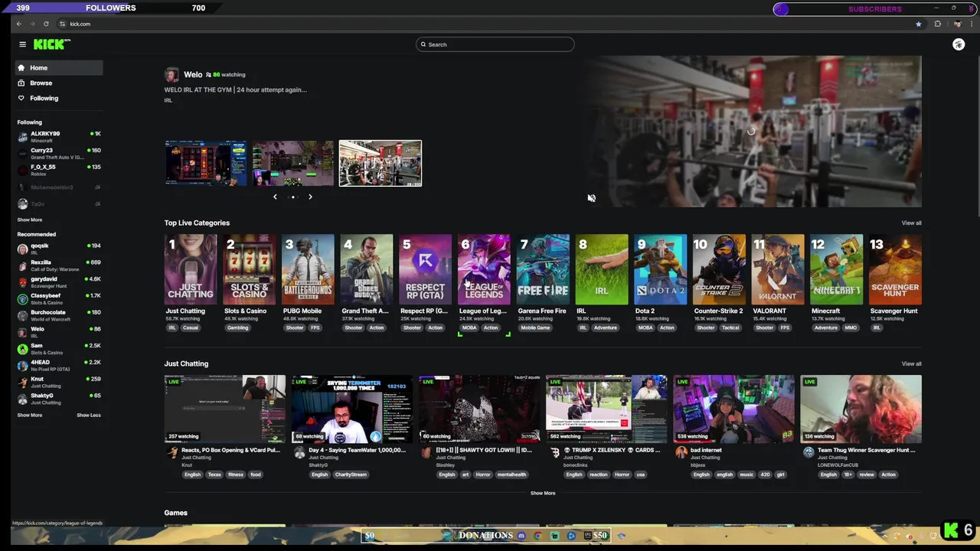The image size is (980, 551).
Task: Open 4HEAD in Recommended channels
Action: [59, 365]
